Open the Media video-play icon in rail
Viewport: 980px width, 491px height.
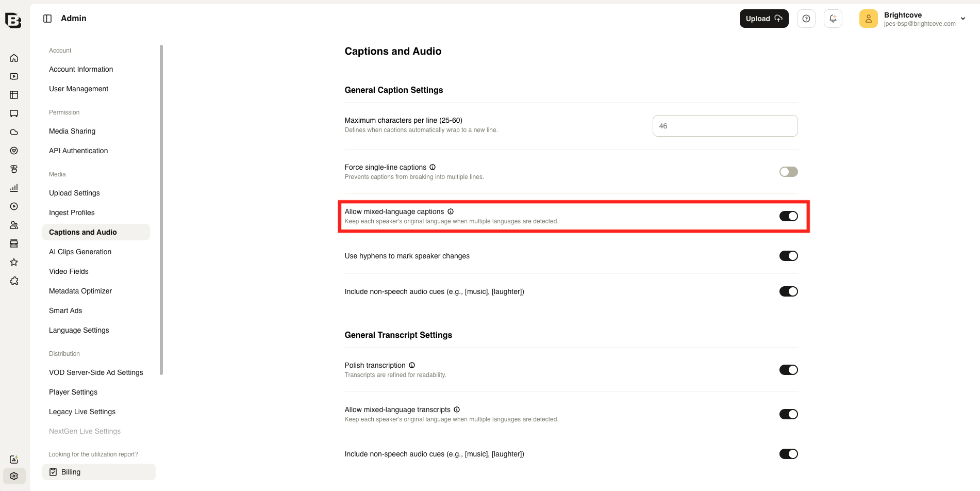click(14, 76)
